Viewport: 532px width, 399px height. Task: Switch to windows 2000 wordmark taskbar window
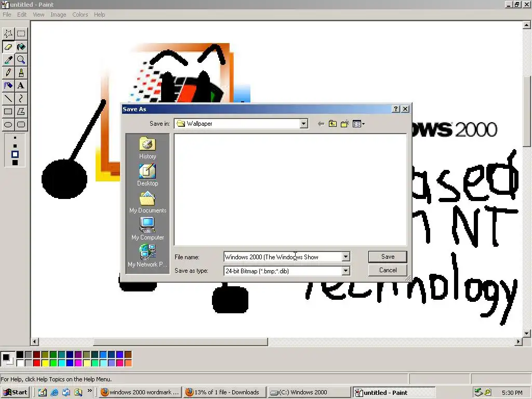coord(140,392)
